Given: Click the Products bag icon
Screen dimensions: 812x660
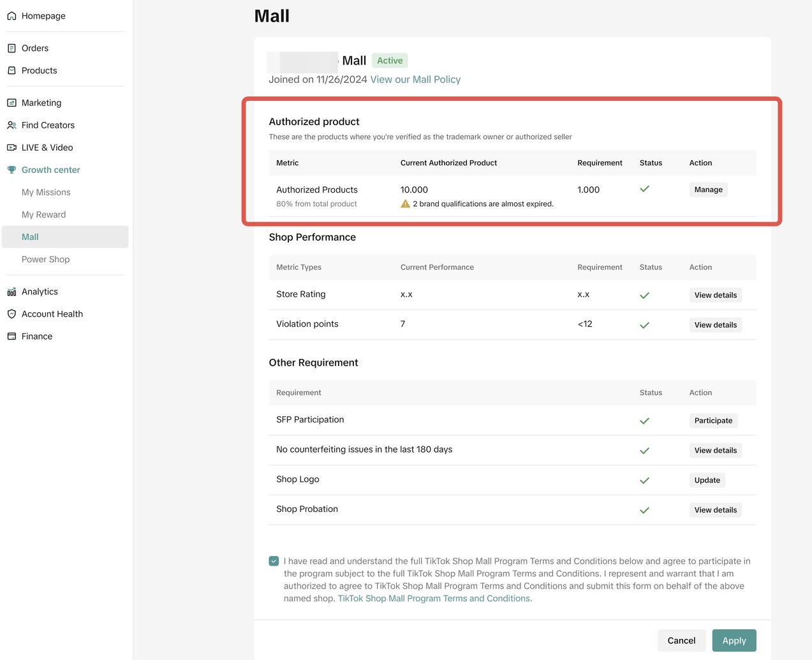Looking at the screenshot, I should click(11, 71).
